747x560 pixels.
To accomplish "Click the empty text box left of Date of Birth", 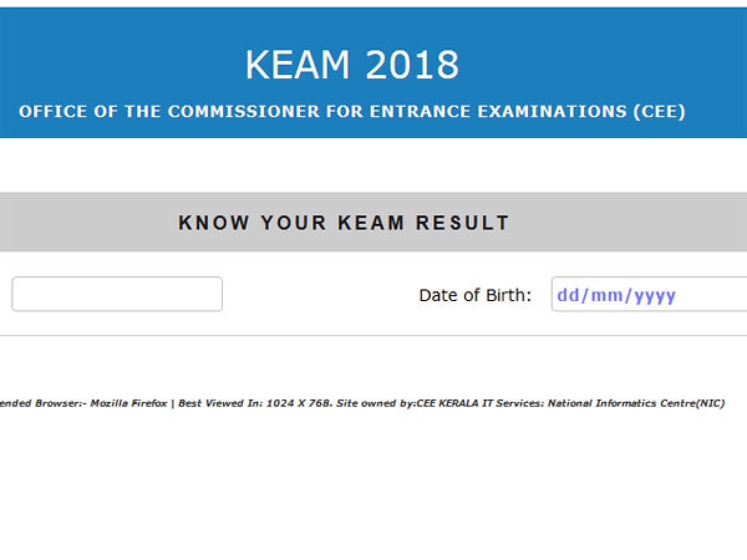I will pyautogui.click(x=117, y=294).
